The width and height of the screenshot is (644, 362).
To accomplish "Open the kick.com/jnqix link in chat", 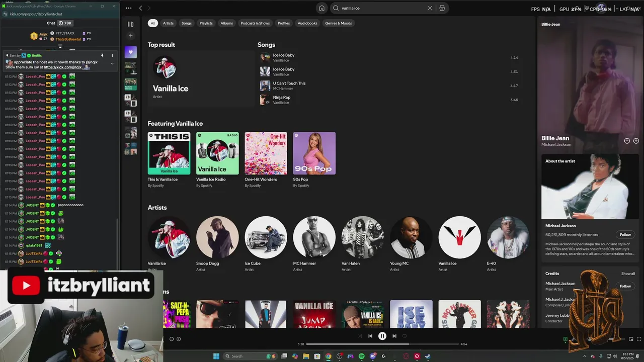I will (x=62, y=67).
